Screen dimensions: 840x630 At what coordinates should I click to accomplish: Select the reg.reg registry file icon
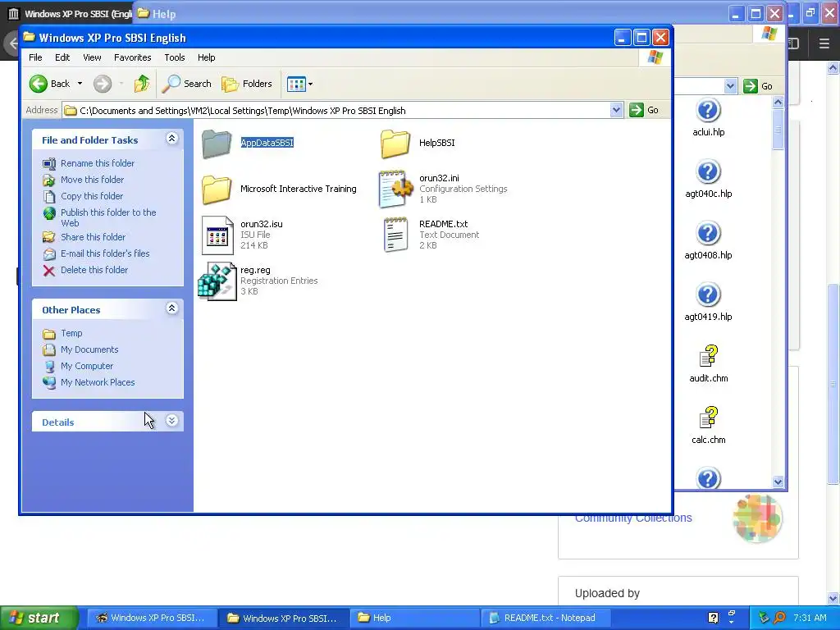[217, 281]
